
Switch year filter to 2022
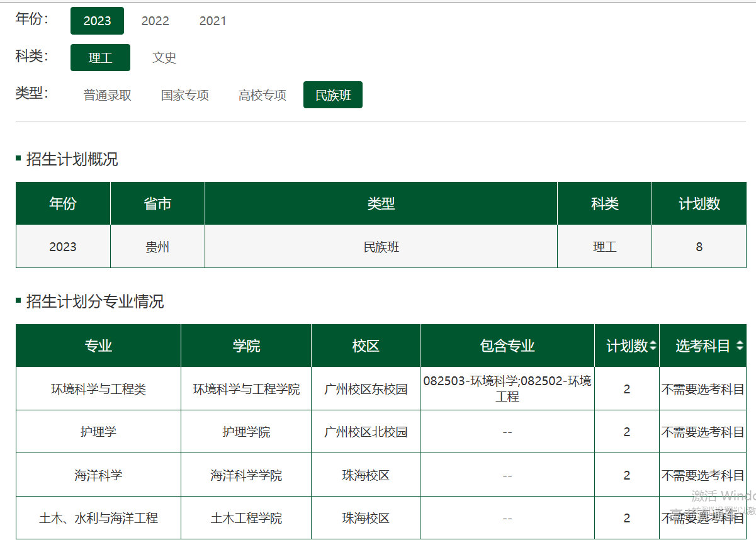155,21
